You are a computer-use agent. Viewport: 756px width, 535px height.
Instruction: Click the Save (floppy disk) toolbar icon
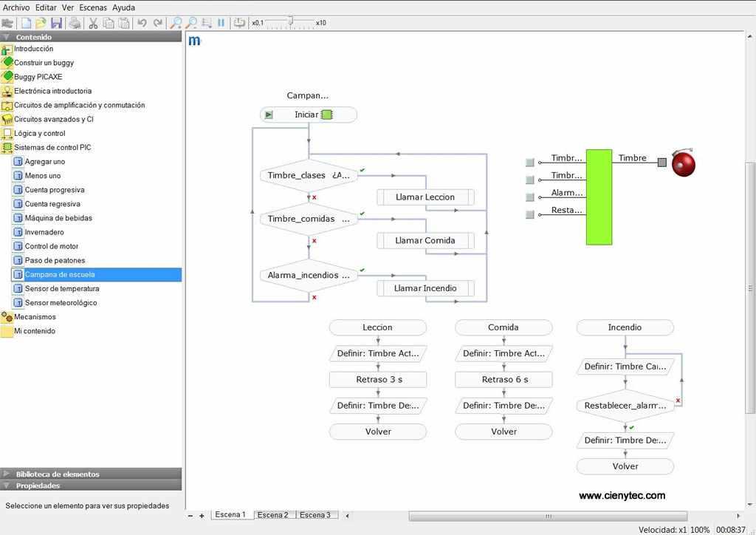(57, 23)
